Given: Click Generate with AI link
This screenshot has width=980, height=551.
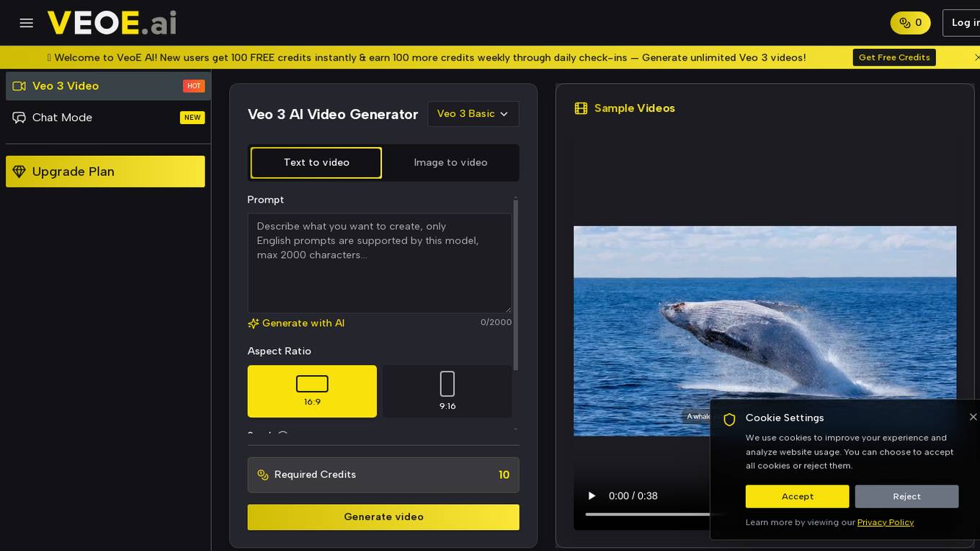Looking at the screenshot, I should click(x=303, y=323).
